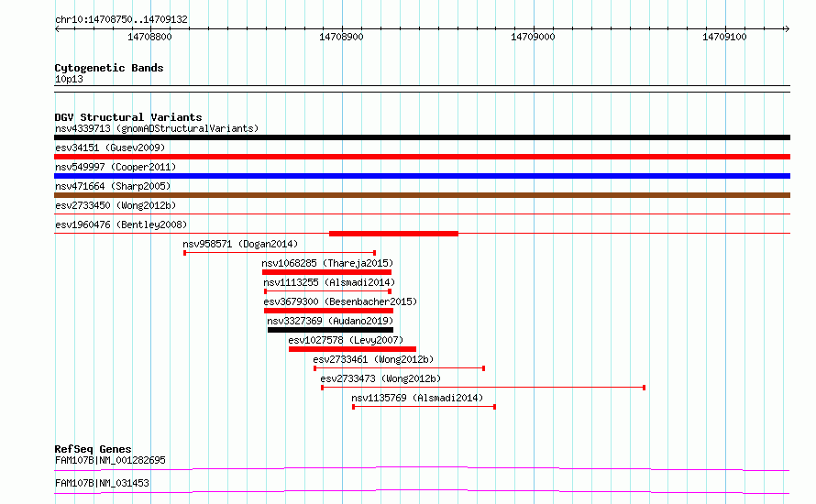Click the black nsv4339713 variant bar
The image size is (816, 504).
(422, 137)
